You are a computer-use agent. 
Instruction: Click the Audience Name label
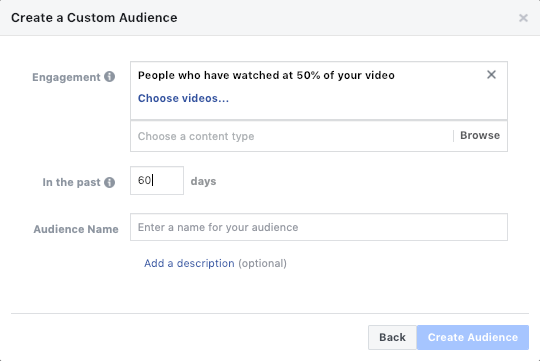[76, 229]
